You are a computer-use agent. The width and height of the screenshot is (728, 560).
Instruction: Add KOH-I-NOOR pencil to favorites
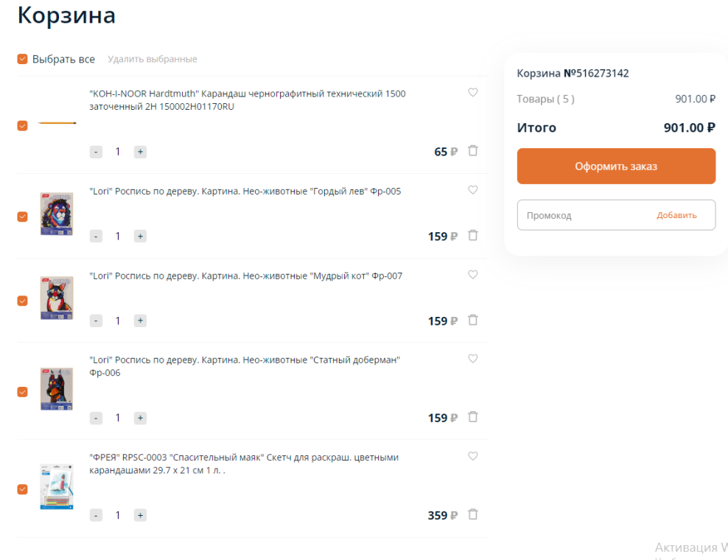point(473,93)
